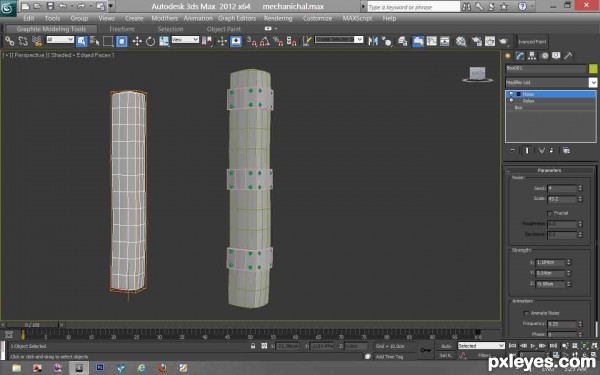The image size is (600, 375).
Task: Open the Modifiers menu
Action: [165, 18]
